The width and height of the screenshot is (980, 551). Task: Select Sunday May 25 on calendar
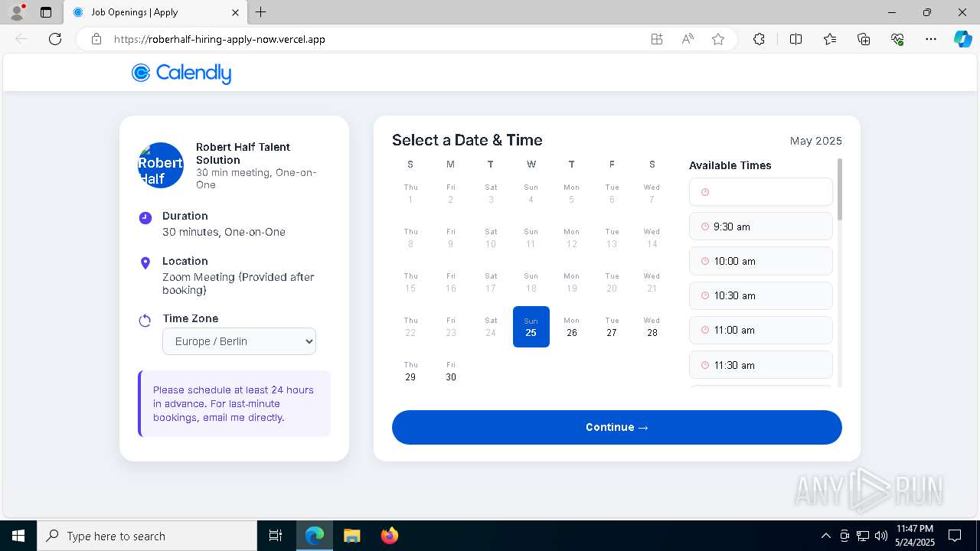pyautogui.click(x=531, y=327)
